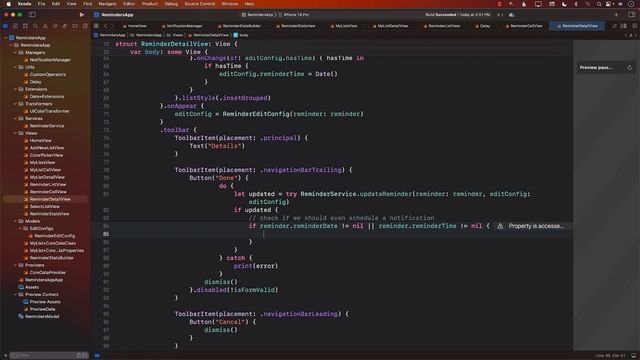This screenshot has height=360, width=640.
Task: Click the cloud status icon in toolbar
Action: pos(511,15)
